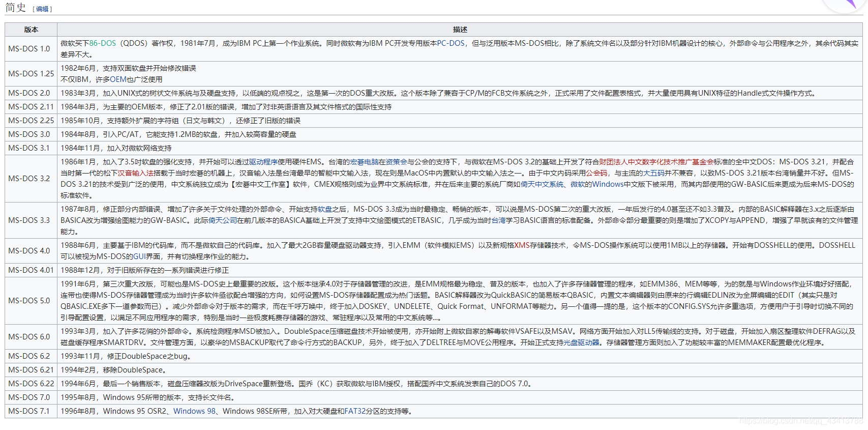The image size is (868, 430).
Task: Select the MS-DOS 2.11 version cell
Action: tap(31, 107)
